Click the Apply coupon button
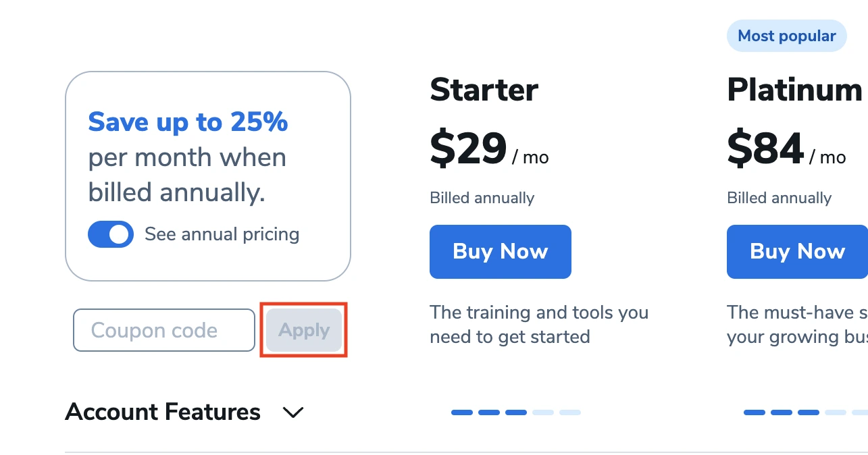Viewport: 868px width, 455px height. (x=304, y=330)
